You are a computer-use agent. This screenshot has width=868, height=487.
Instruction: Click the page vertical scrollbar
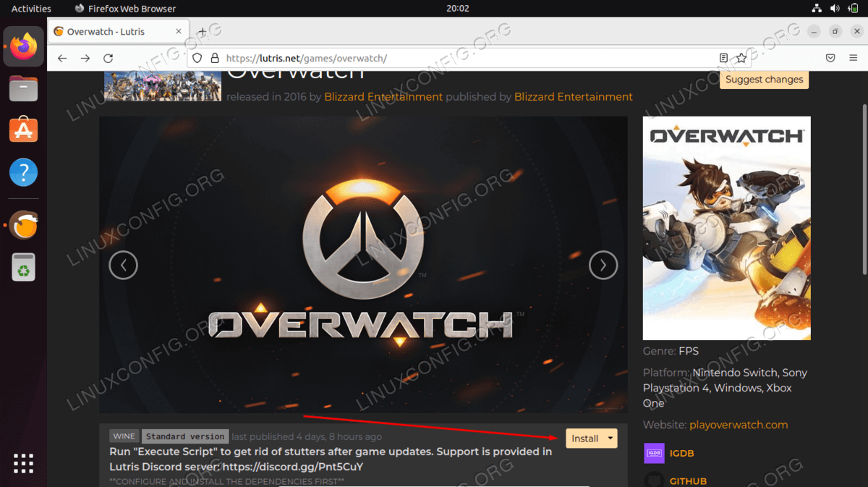tap(864, 188)
